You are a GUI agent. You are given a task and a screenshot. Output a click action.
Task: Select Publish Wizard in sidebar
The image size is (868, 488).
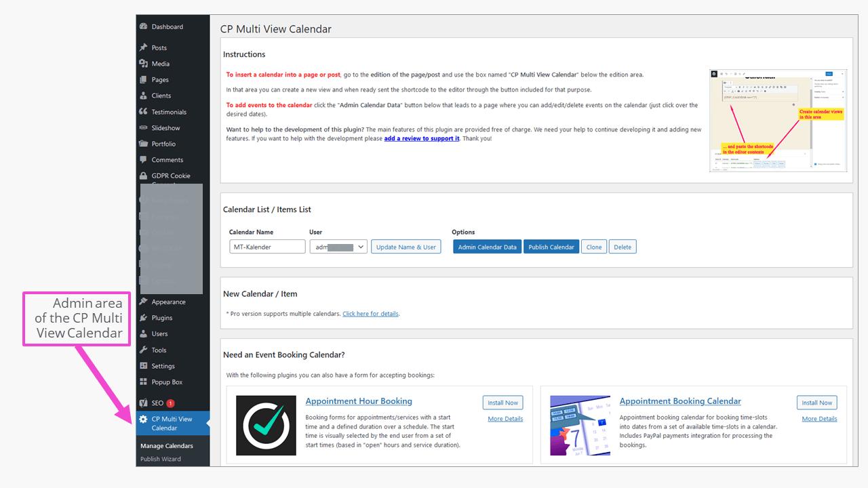(161, 459)
